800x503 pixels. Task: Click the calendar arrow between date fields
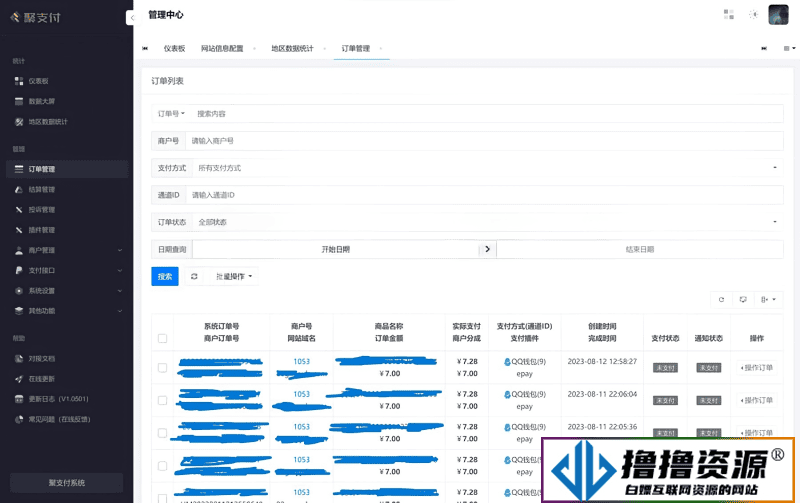[487, 249]
